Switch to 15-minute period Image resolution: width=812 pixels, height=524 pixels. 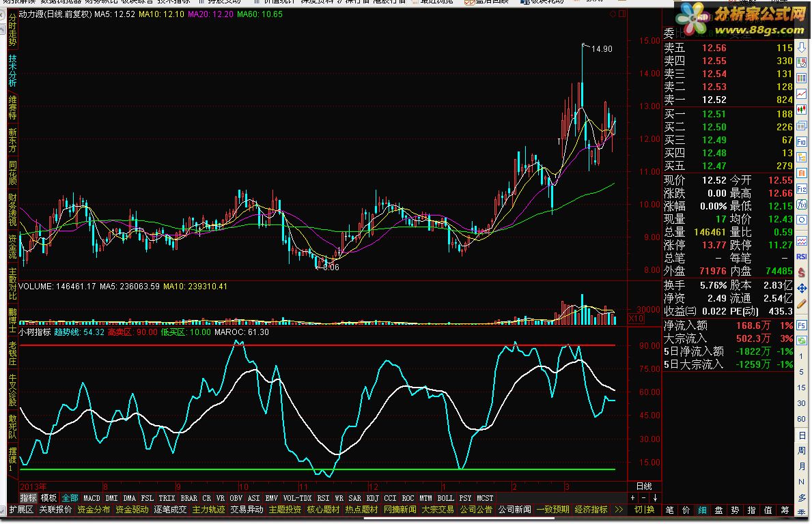click(802, 388)
